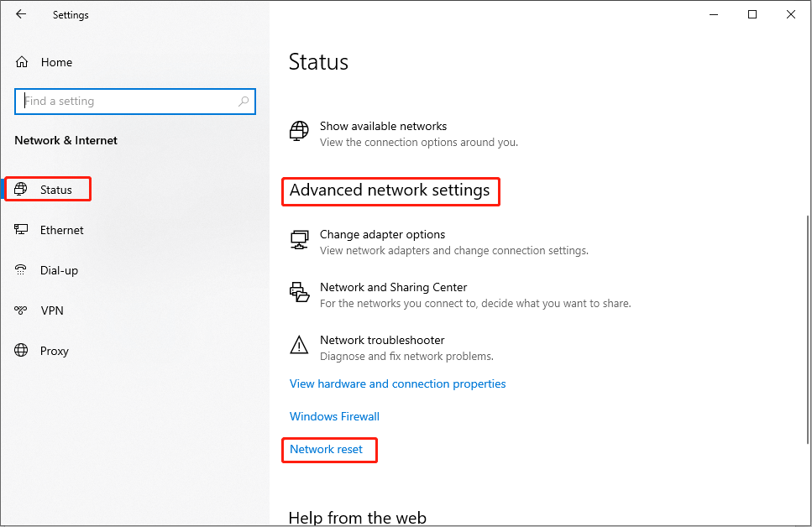This screenshot has height=527, width=812.
Task: Click the back arrow at top left
Action: (x=20, y=14)
